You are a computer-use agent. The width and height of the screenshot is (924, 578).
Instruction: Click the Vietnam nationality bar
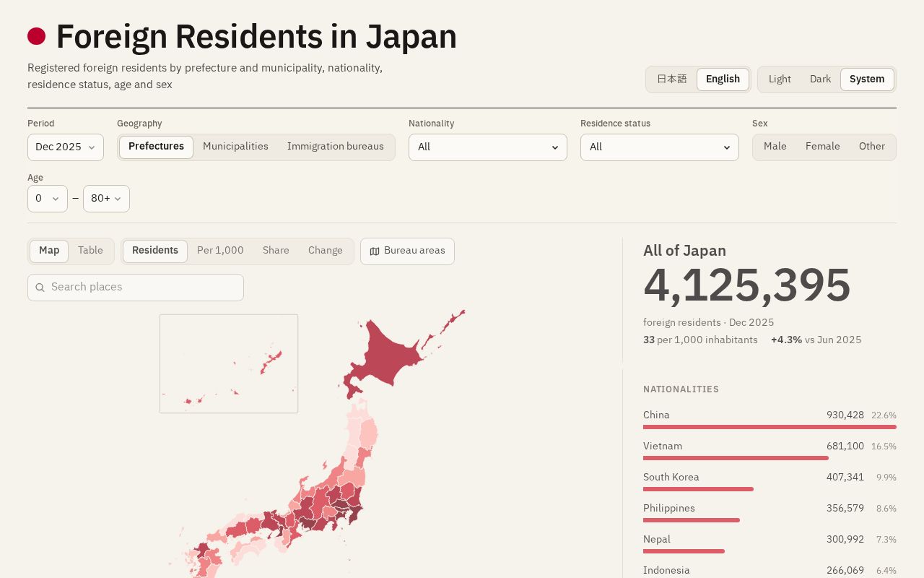tap(736, 458)
